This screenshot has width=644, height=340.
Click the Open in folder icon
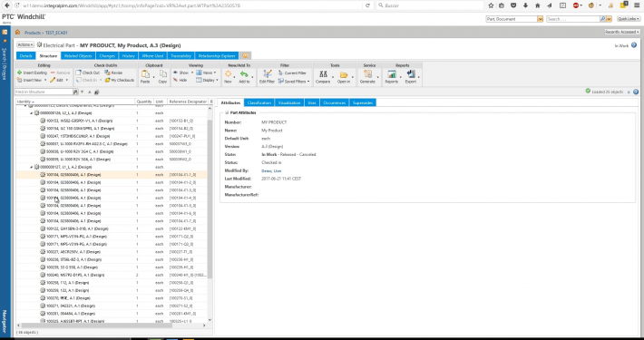344,74
